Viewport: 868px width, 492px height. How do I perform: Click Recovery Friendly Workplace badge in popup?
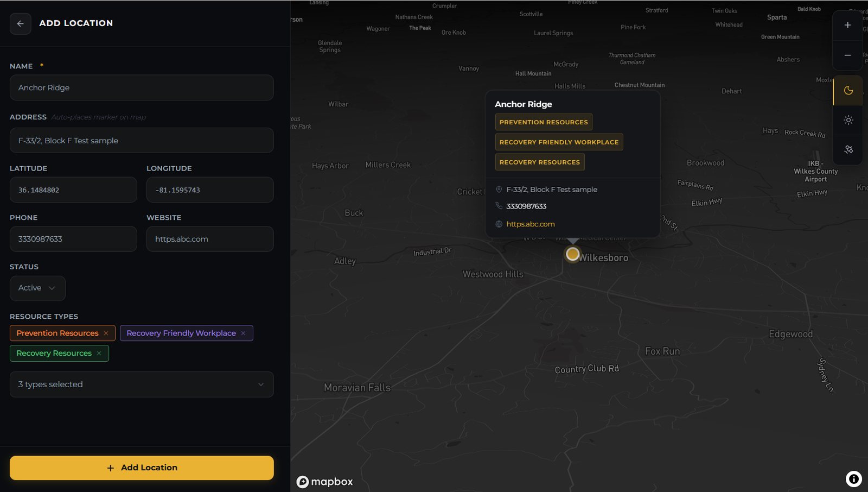click(559, 142)
